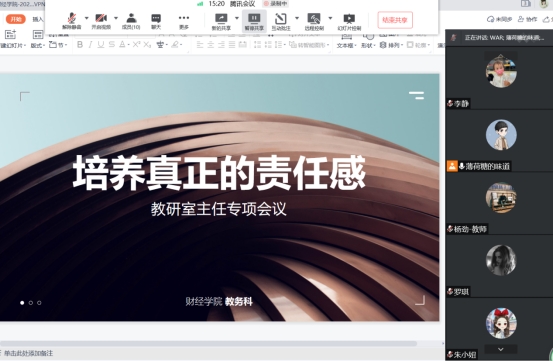Click the font color A button
553x361 pixels.
point(122,44)
